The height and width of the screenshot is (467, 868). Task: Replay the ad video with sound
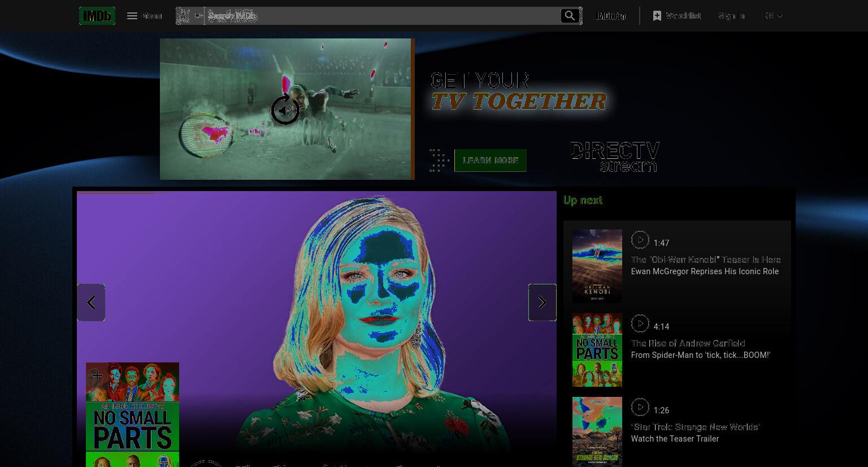(x=285, y=110)
